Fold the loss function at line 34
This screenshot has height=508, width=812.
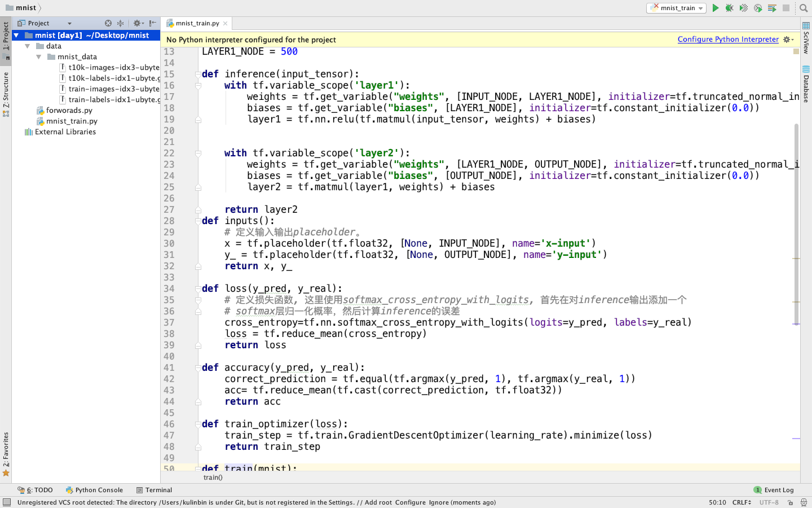(198, 288)
